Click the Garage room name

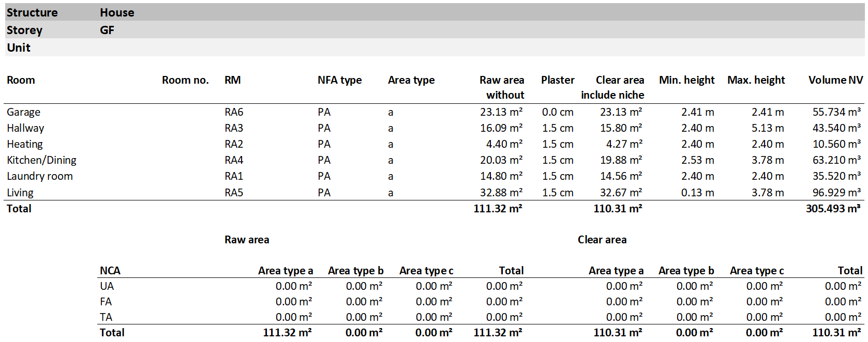tap(23, 112)
